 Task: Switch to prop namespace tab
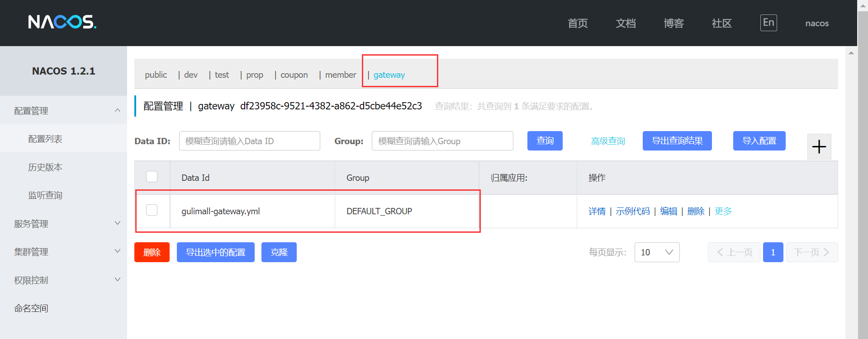click(x=255, y=75)
